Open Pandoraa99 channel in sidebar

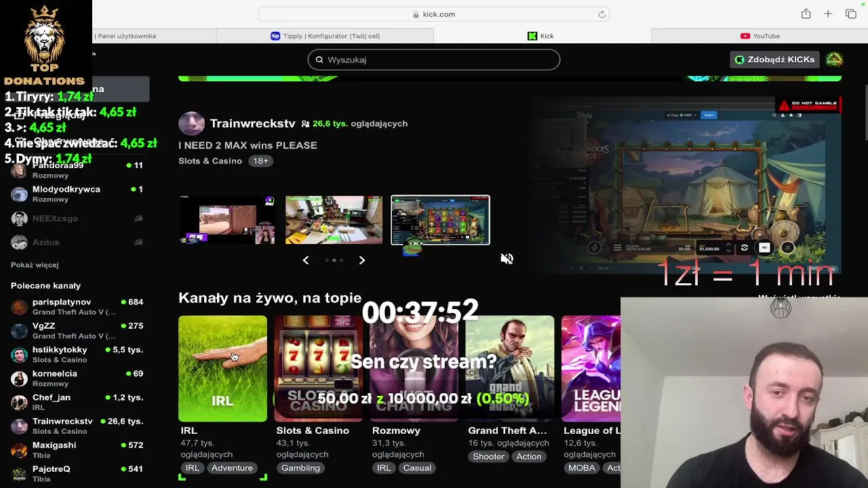(x=77, y=170)
